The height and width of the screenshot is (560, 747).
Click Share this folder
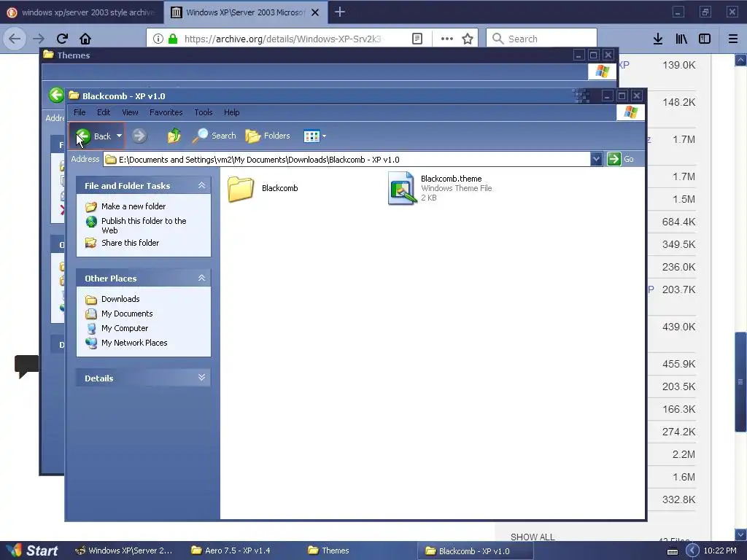click(130, 243)
